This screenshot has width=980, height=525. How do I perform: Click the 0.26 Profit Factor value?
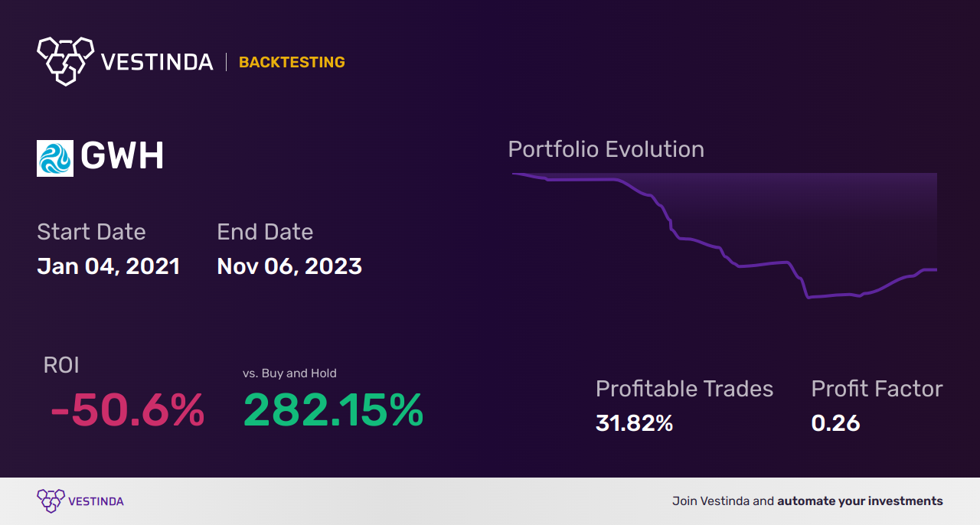(x=835, y=422)
